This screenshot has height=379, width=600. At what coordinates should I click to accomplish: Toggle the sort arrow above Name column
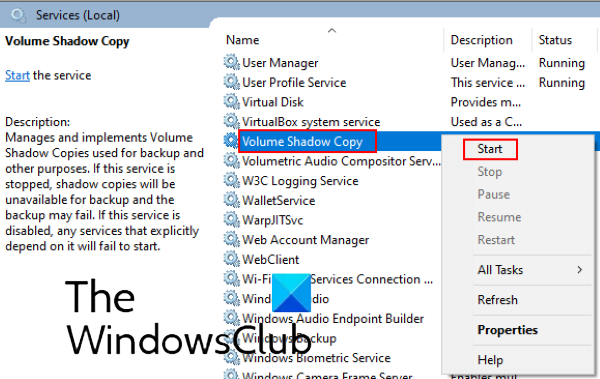pos(332,30)
